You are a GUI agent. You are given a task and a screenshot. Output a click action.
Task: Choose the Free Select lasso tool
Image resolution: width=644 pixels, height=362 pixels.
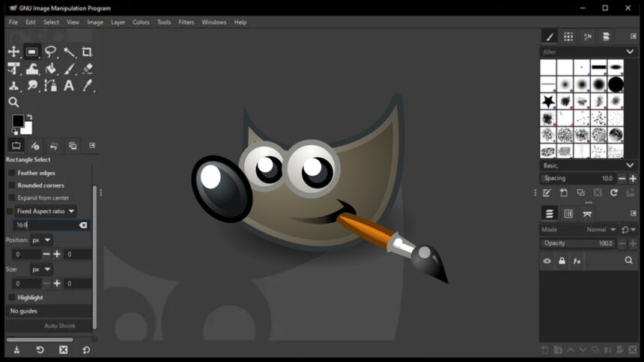tap(50, 52)
